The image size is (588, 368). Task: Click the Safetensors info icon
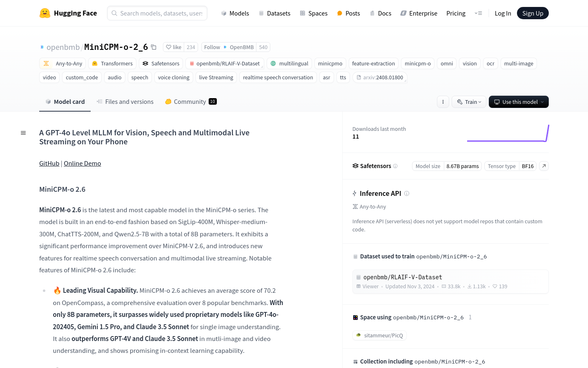point(395,166)
